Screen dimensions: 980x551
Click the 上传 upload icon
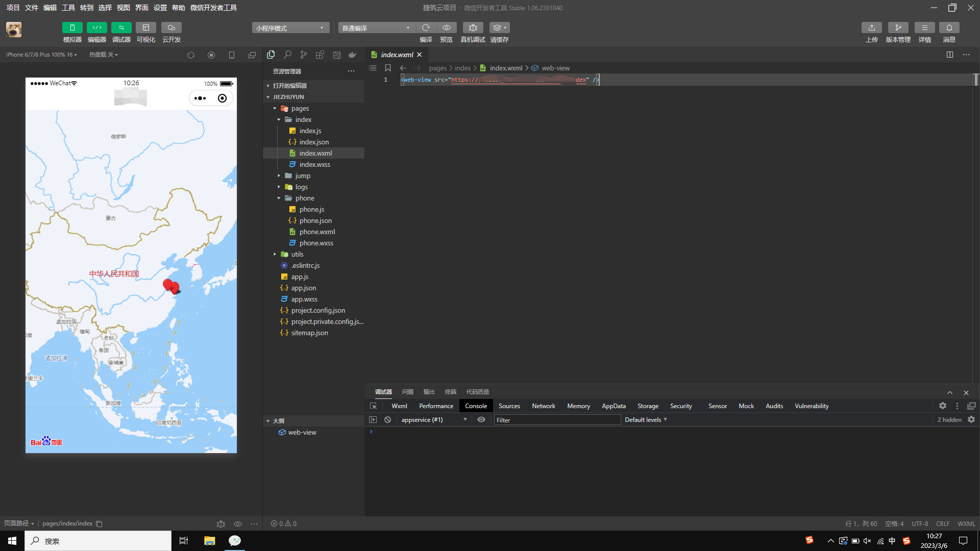(x=871, y=28)
